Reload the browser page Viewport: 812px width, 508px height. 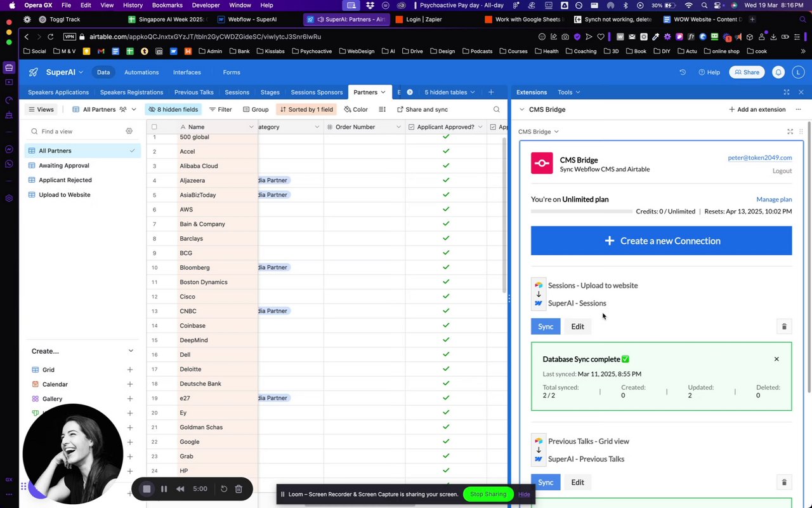tap(51, 37)
